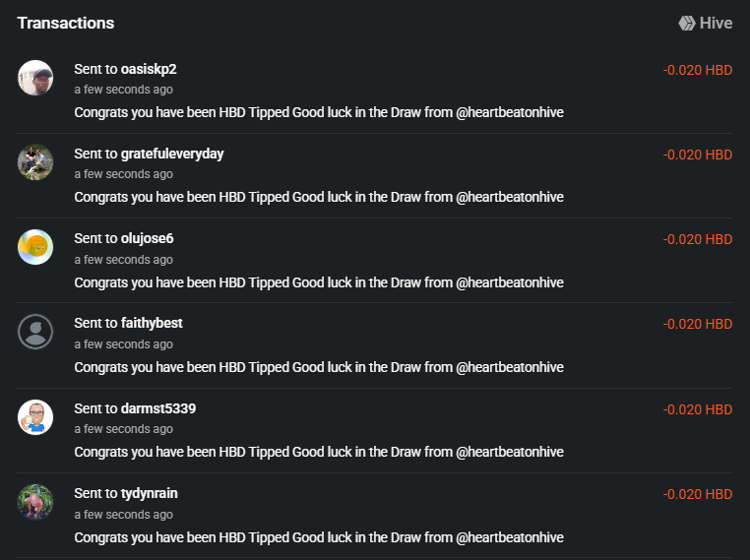Viewport: 750px width, 560px height.
Task: Click the memo text of the darmst5339 transfer
Action: 319,452
